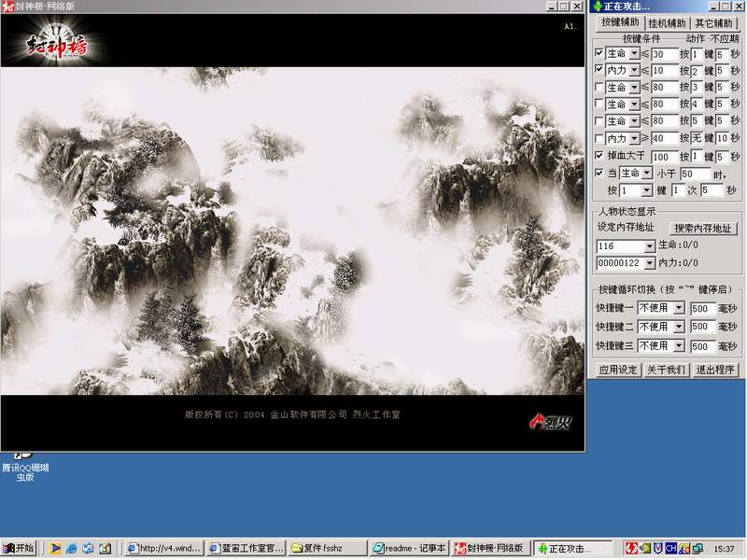Viewport: 747px width, 560px height.
Task: Enable the 生命 ≤ 80 press 3 checkbox
Action: (x=599, y=87)
